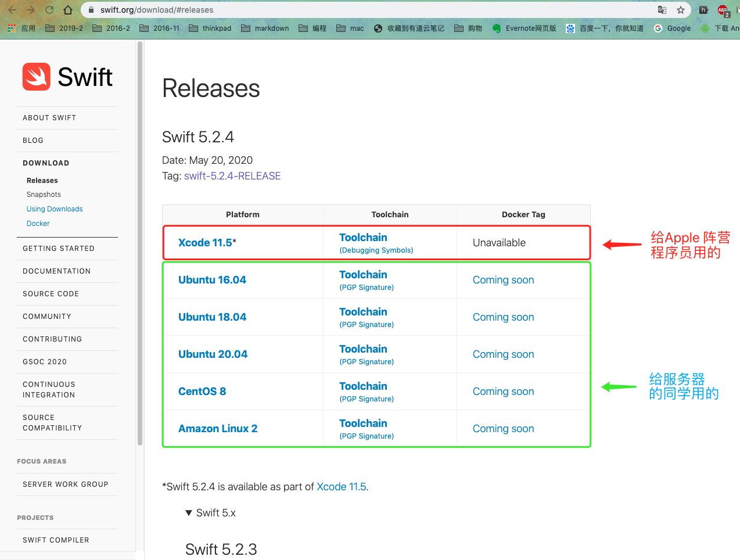Open the Swift Compiler project item
740x560 pixels.
click(x=56, y=540)
